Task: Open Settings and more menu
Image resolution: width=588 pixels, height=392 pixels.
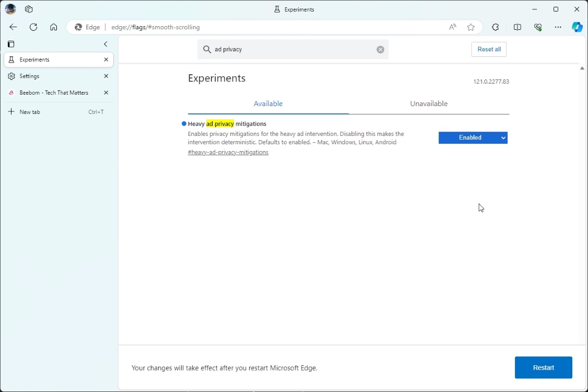Action: pyautogui.click(x=558, y=27)
